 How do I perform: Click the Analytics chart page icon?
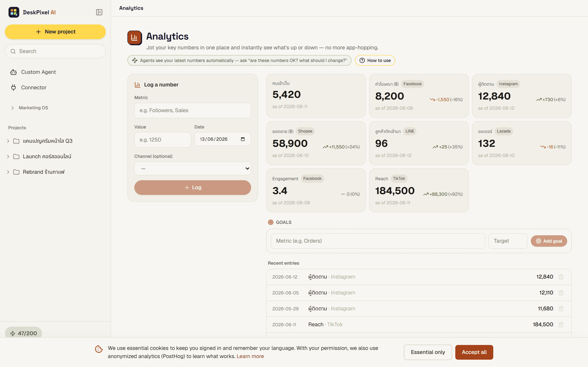135,38
